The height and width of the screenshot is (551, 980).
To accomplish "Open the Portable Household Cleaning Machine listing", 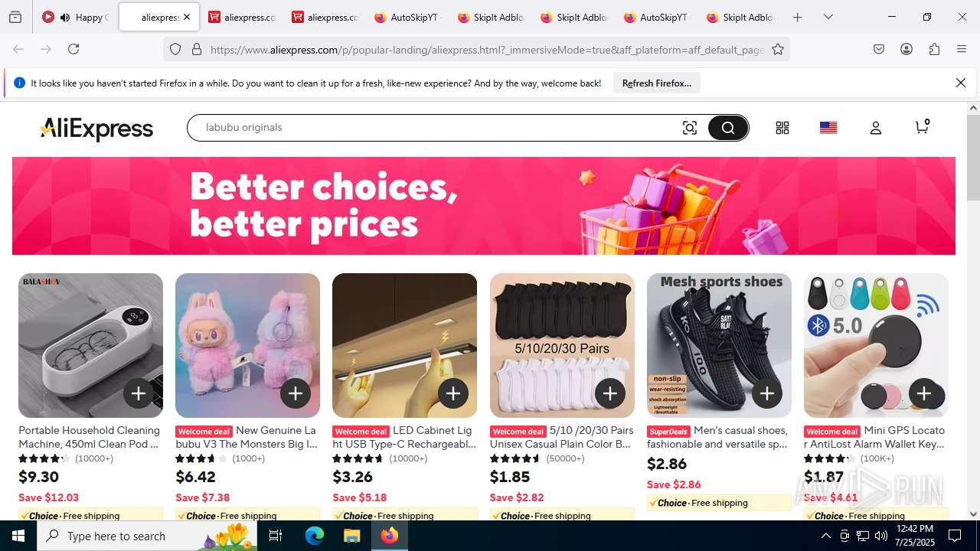I will 90,437.
